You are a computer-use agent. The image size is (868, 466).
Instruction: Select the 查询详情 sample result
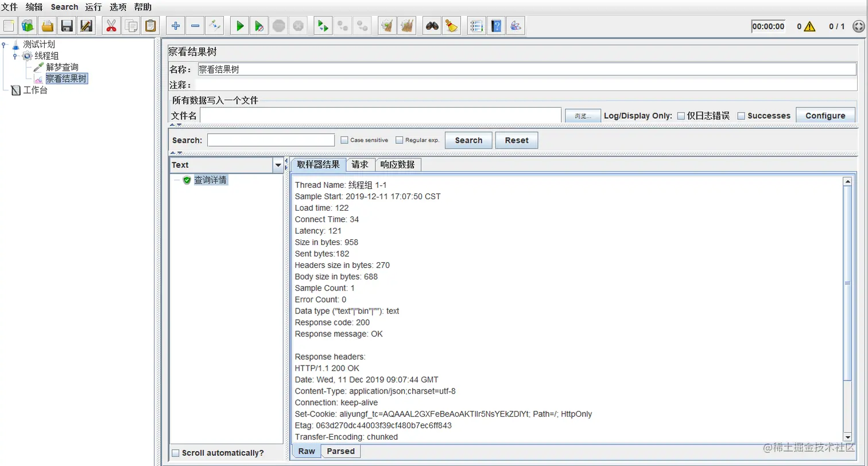210,180
